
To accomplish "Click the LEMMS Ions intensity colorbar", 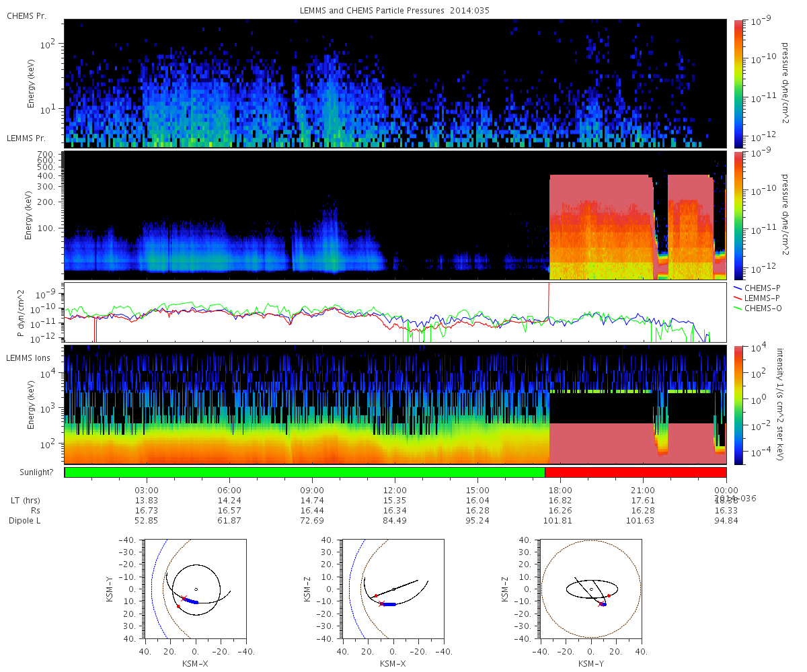I will pos(738,405).
